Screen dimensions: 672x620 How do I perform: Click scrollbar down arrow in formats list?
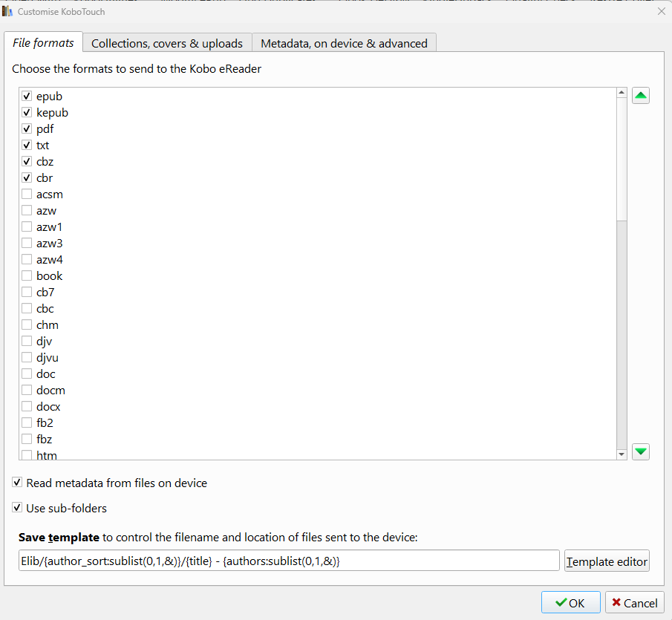[x=622, y=454]
